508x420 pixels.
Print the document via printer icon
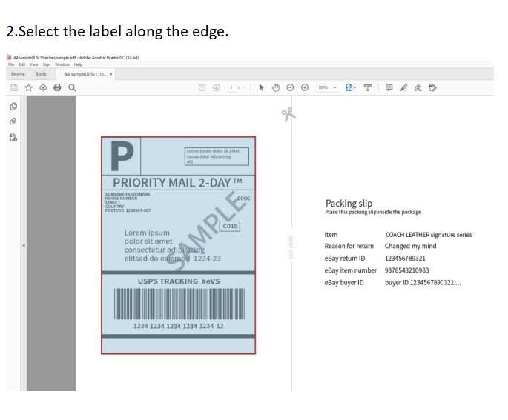pyautogui.click(x=57, y=87)
